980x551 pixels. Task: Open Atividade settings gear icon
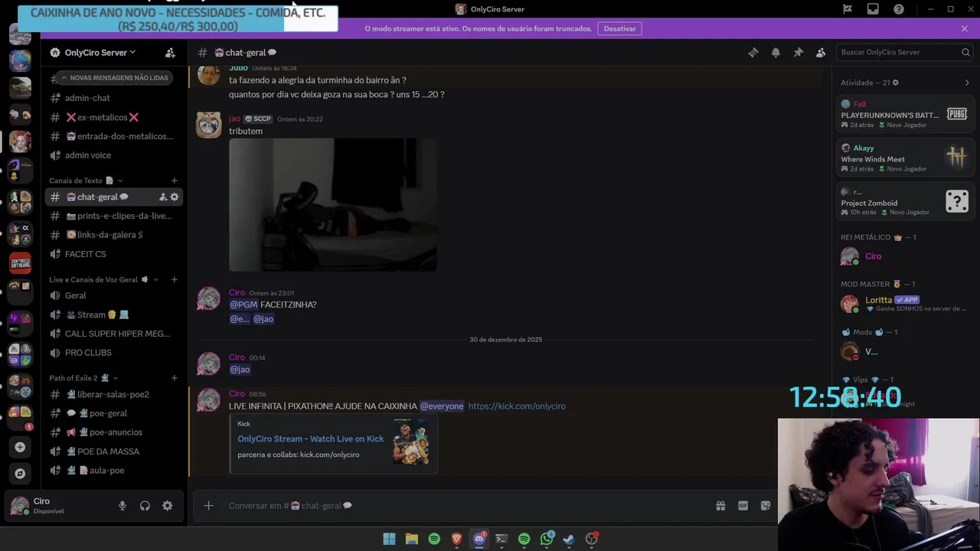[x=896, y=83]
